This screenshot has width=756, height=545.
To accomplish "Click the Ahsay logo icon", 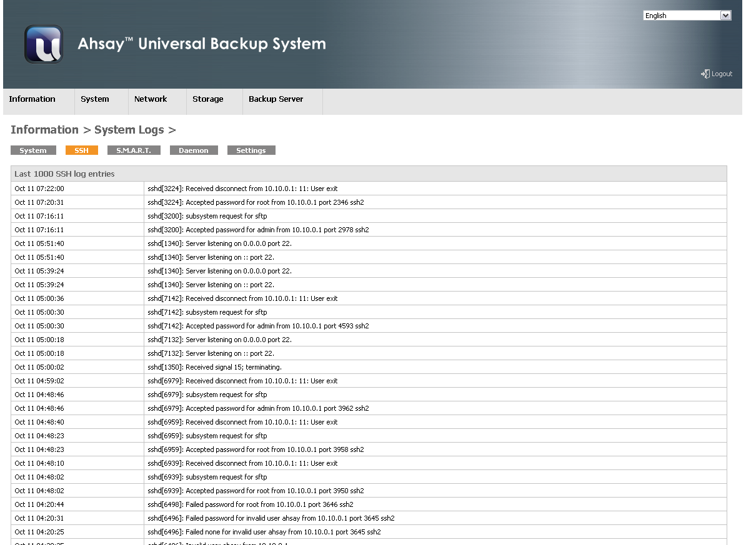I will click(x=44, y=44).
